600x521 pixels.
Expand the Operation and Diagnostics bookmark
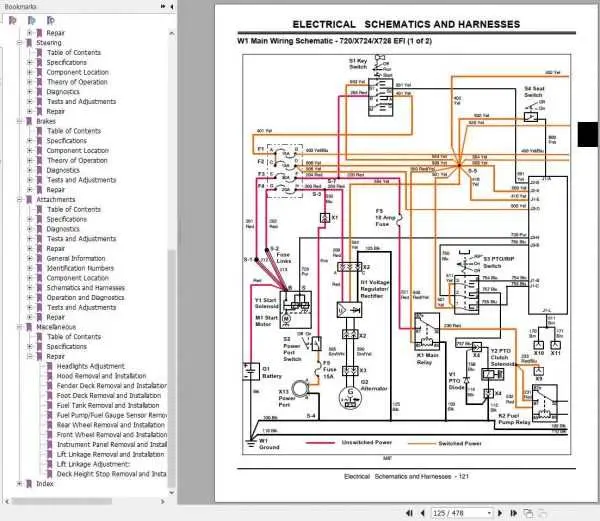click(x=29, y=298)
